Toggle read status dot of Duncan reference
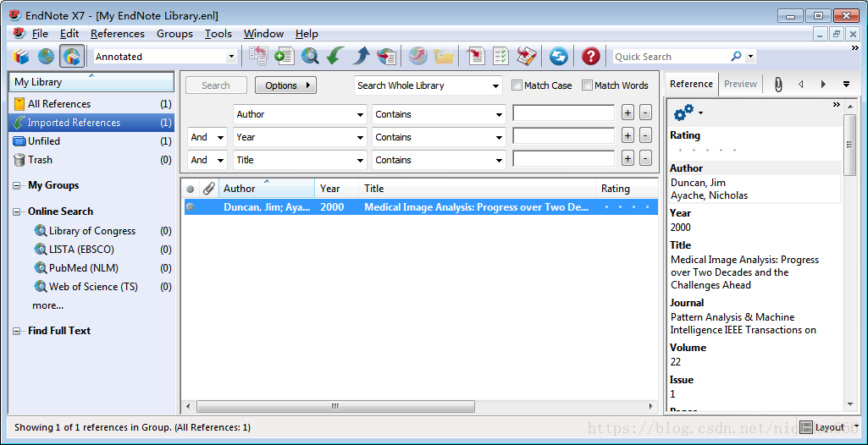Viewport: 868px width, 445px height. coord(191,207)
